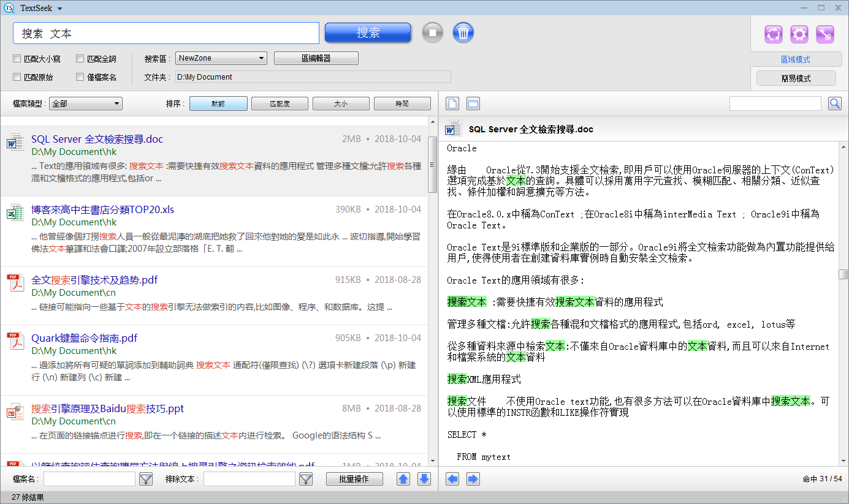Check the 僅檔案名 option
849x504 pixels.
[x=80, y=77]
